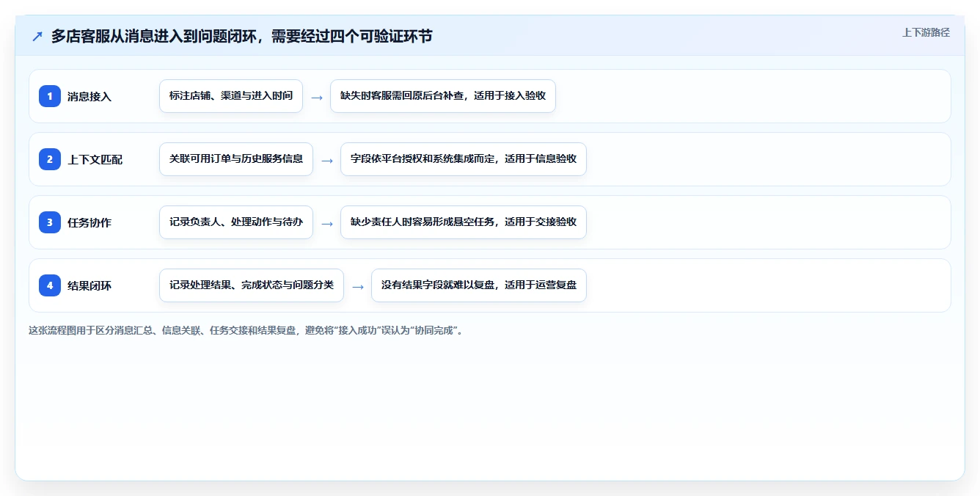Click the 记录负责人、处理动作与待办 box
Screen dimensions: 980x496
236,222
